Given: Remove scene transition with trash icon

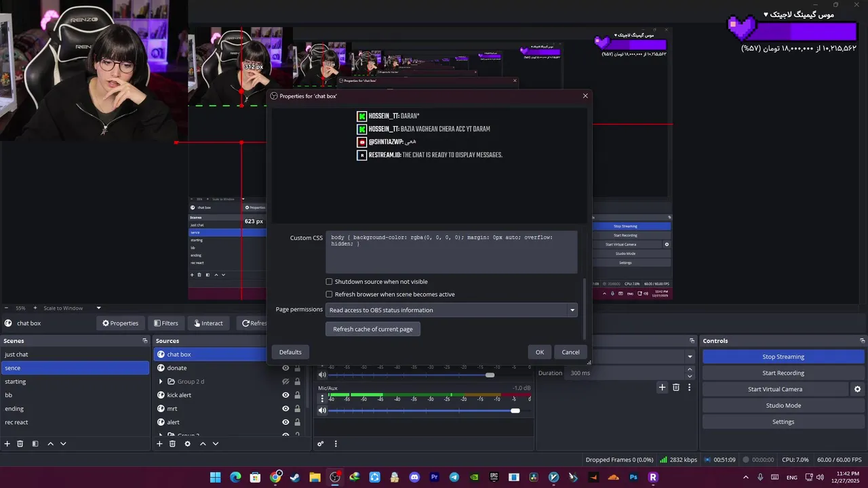Looking at the screenshot, I should click(676, 388).
